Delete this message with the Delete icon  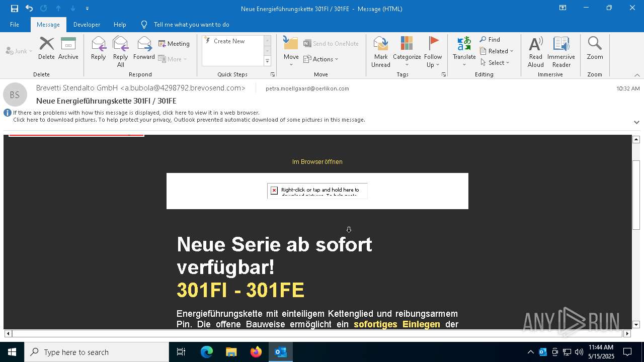tap(46, 48)
